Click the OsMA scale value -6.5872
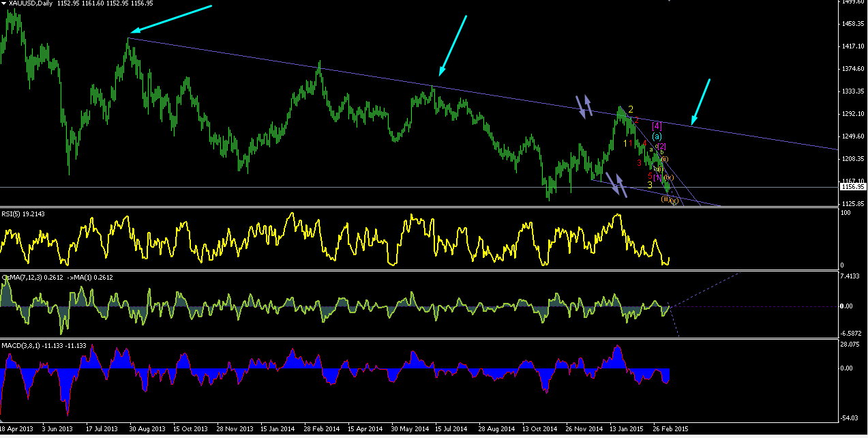This screenshot has width=868, height=438. [x=852, y=332]
